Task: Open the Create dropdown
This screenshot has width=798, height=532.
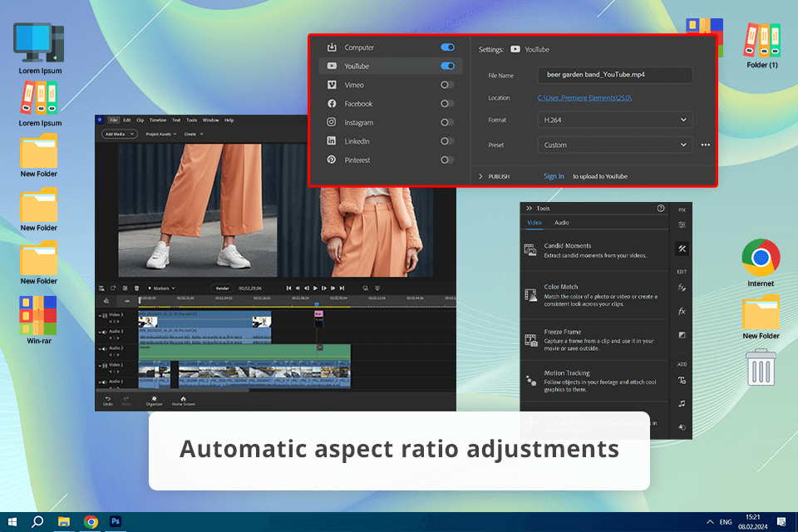Action: click(x=194, y=134)
